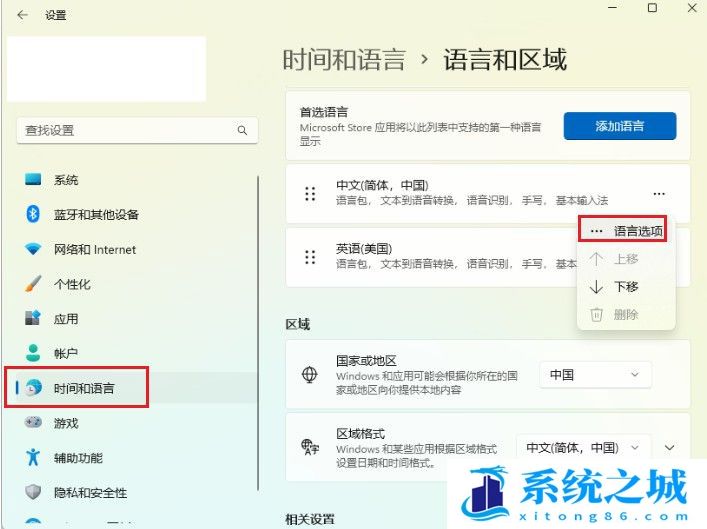Click the 查找设置 search field
Viewport: 707px width, 529px height.
click(125, 130)
